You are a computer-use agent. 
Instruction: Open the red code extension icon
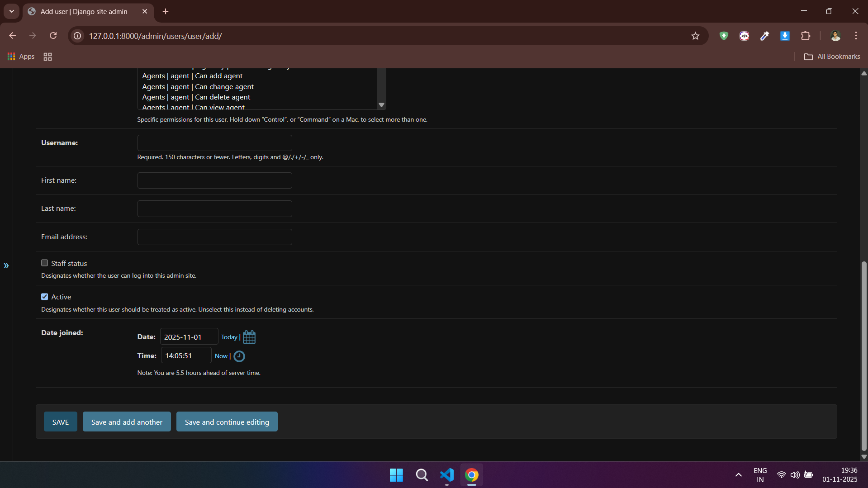[744, 36]
